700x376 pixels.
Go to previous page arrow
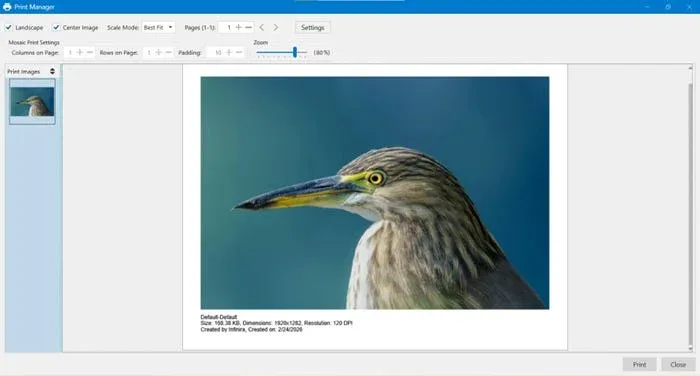tap(262, 28)
